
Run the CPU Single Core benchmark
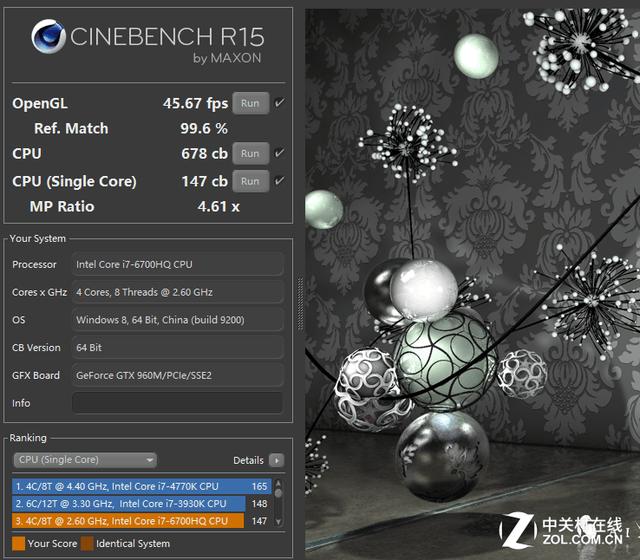(251, 181)
